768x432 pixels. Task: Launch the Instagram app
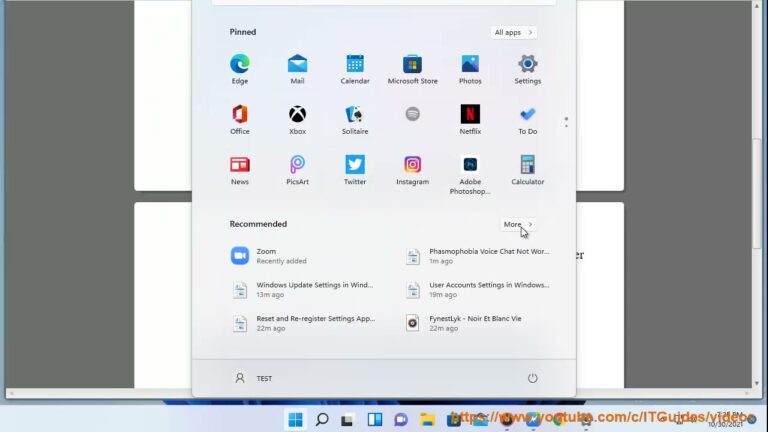412,170
